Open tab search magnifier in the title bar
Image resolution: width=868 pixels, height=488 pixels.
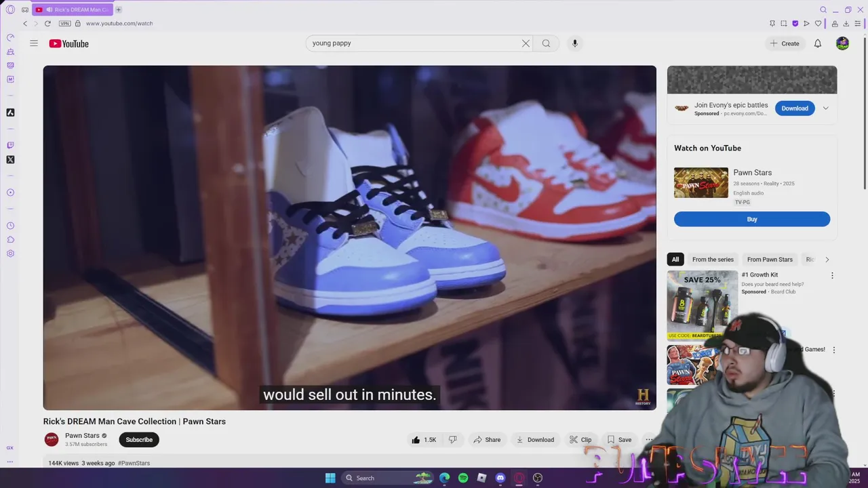point(823,9)
